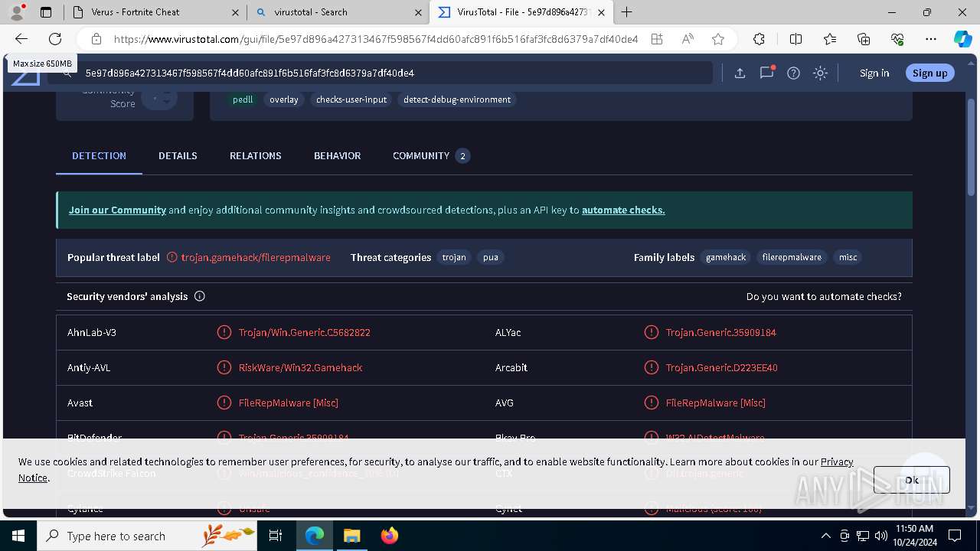
Task: Open VirusTotal help icon
Action: pyautogui.click(x=793, y=73)
